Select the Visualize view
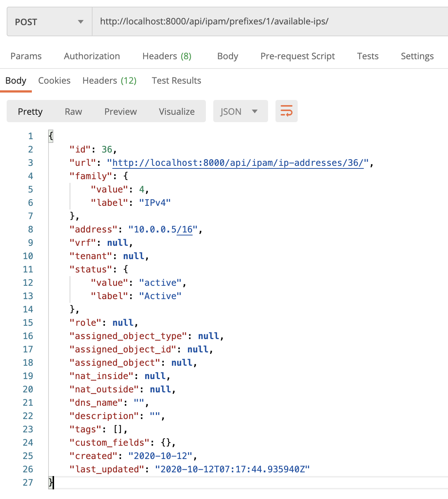Image resolution: width=448 pixels, height=499 pixels. [x=177, y=111]
